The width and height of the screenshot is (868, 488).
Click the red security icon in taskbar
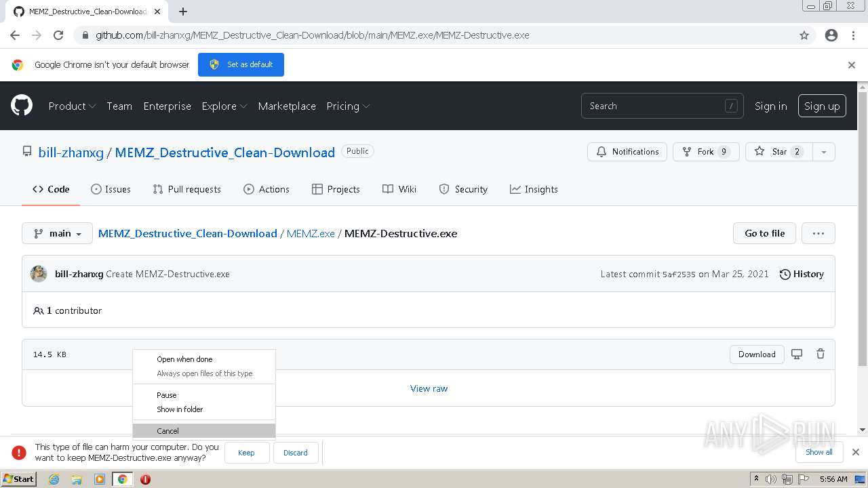pos(145,479)
